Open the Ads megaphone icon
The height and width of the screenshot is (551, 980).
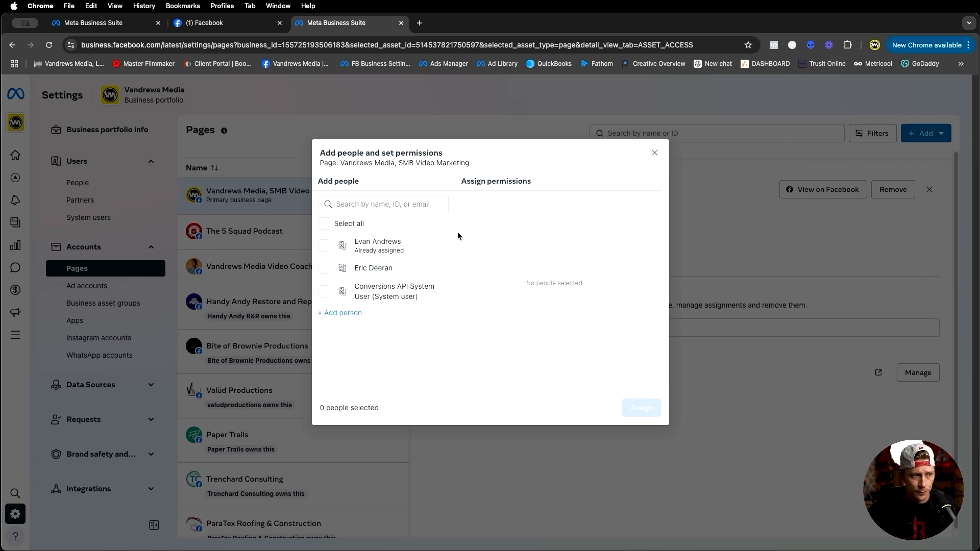(15, 312)
